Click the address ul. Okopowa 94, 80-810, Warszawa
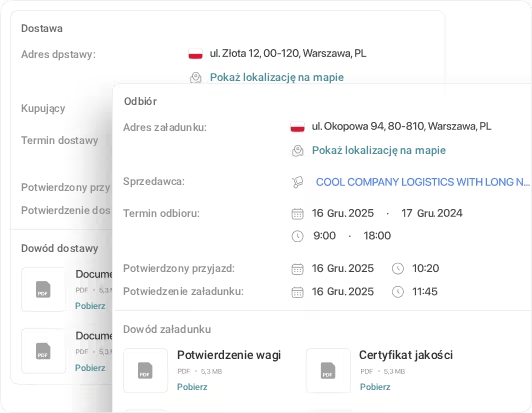This screenshot has width=532, height=413. [x=401, y=127]
